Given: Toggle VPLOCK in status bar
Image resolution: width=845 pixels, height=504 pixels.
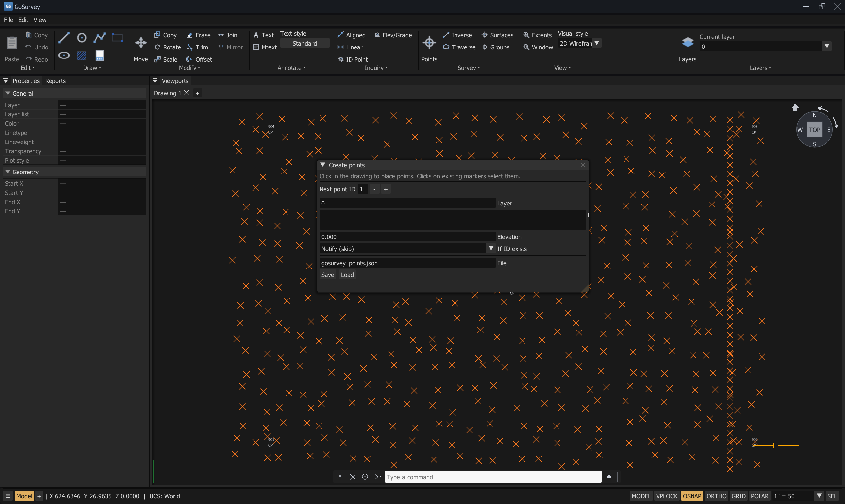Looking at the screenshot, I should pos(666,496).
